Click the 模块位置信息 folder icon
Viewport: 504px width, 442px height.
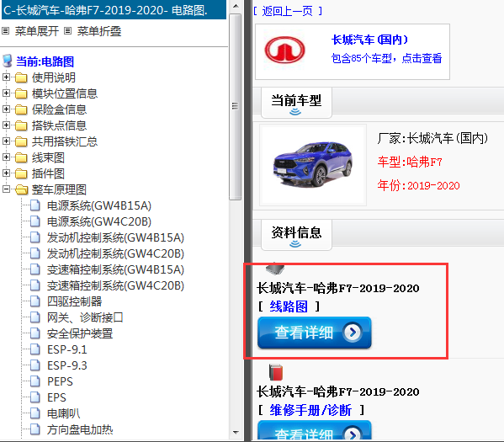point(21,93)
